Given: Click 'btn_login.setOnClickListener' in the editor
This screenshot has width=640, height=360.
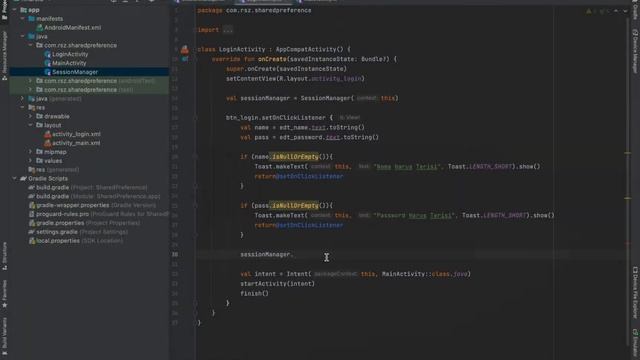Looking at the screenshot, I should pos(276,118).
